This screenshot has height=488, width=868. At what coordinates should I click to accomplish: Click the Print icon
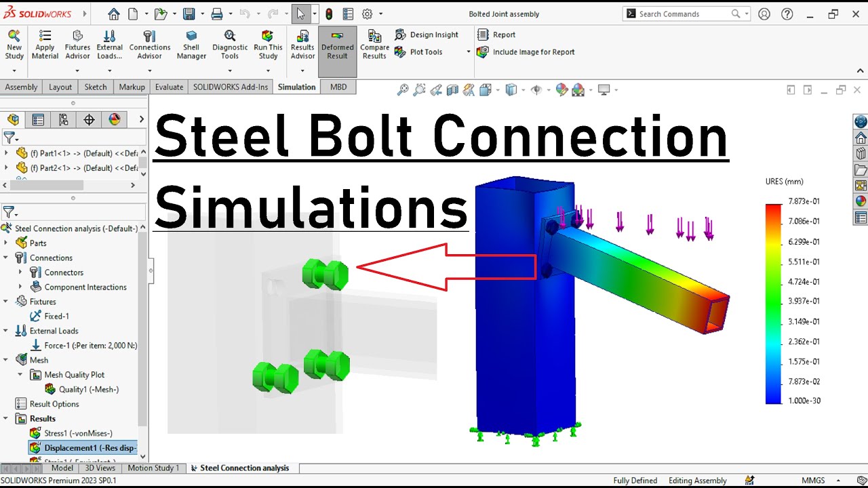217,14
